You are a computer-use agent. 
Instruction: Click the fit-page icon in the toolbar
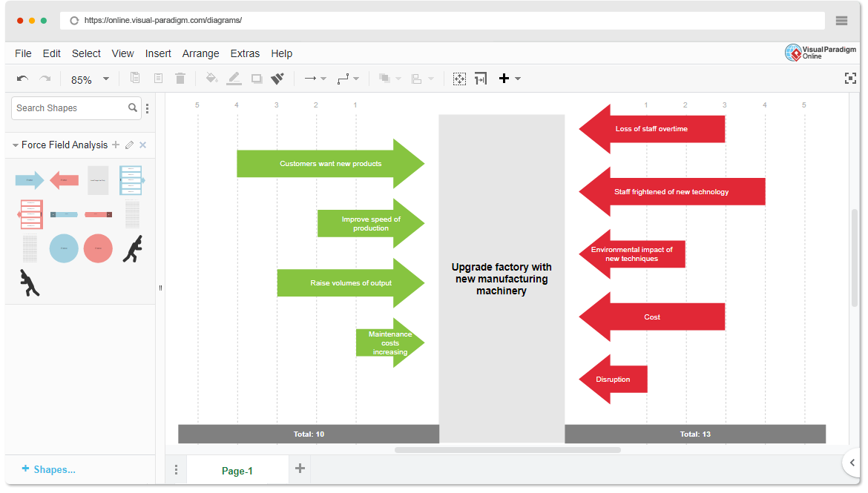[x=459, y=79]
